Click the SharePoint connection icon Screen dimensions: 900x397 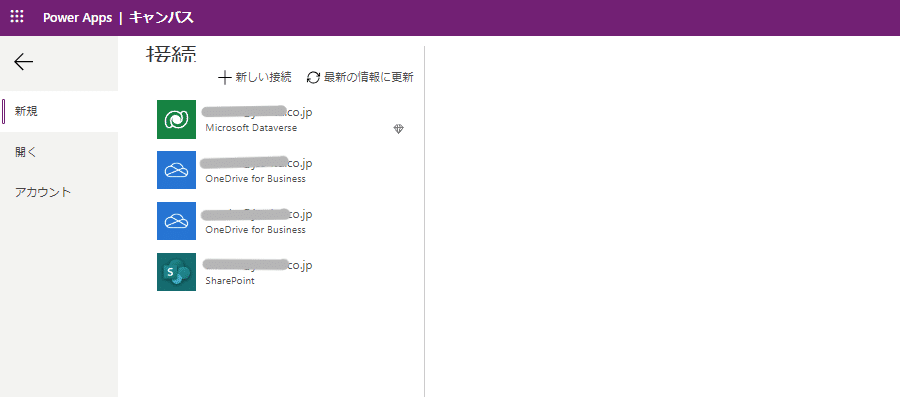tap(176, 272)
